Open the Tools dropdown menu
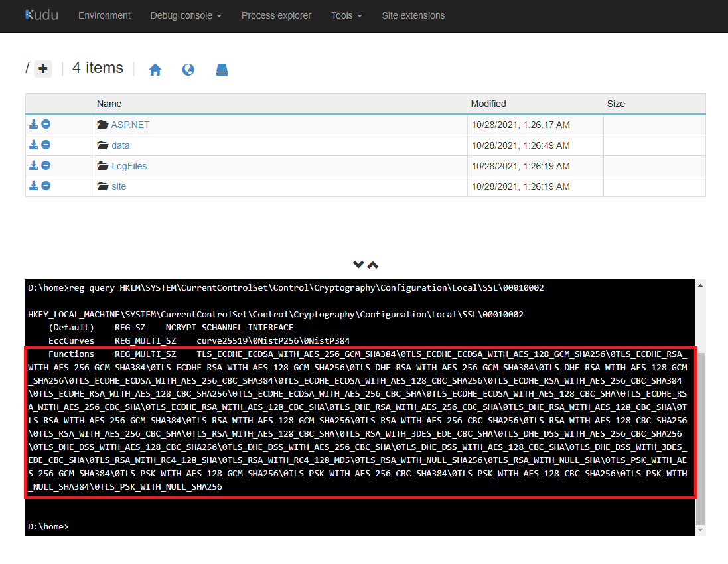The width and height of the screenshot is (728, 564). coord(346,15)
